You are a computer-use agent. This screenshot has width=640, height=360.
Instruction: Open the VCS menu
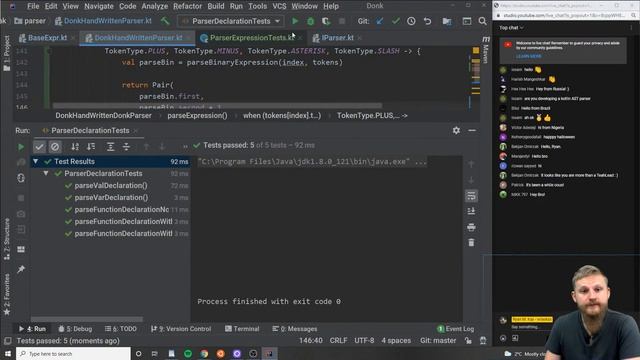(x=279, y=6)
